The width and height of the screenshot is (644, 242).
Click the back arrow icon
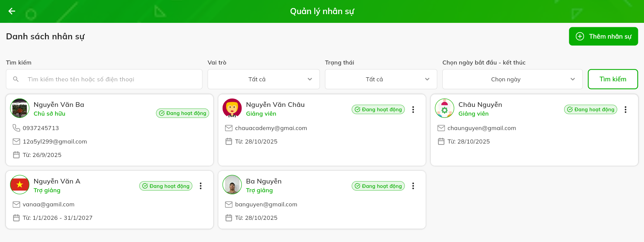click(x=12, y=11)
